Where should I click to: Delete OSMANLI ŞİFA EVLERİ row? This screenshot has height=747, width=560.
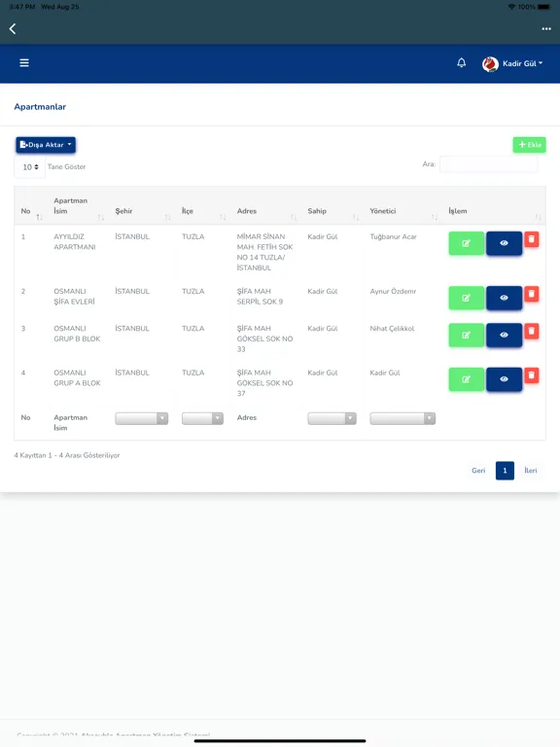(x=532, y=294)
